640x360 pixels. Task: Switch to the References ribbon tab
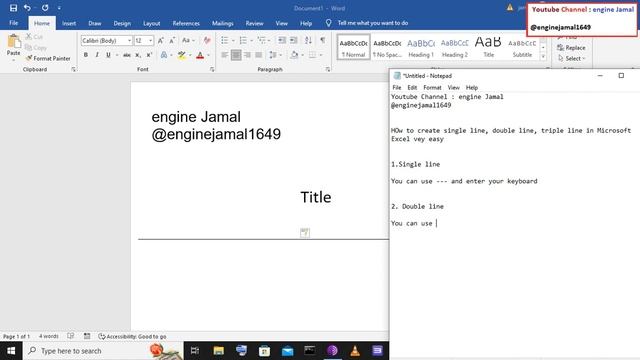pyautogui.click(x=186, y=23)
